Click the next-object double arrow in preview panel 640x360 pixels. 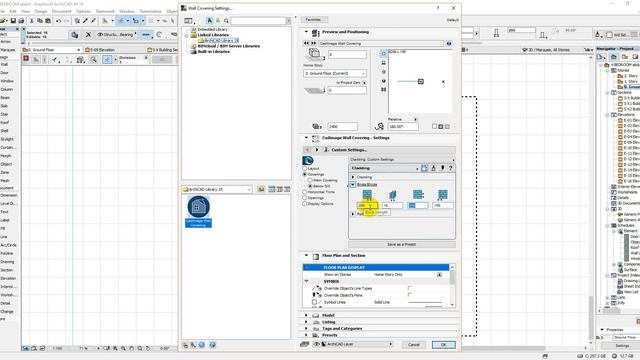[x=313, y=43]
